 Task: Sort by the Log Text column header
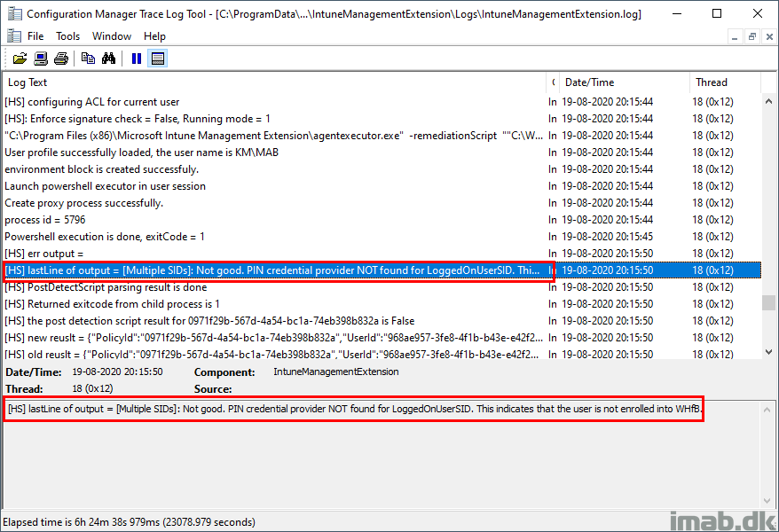[274, 82]
